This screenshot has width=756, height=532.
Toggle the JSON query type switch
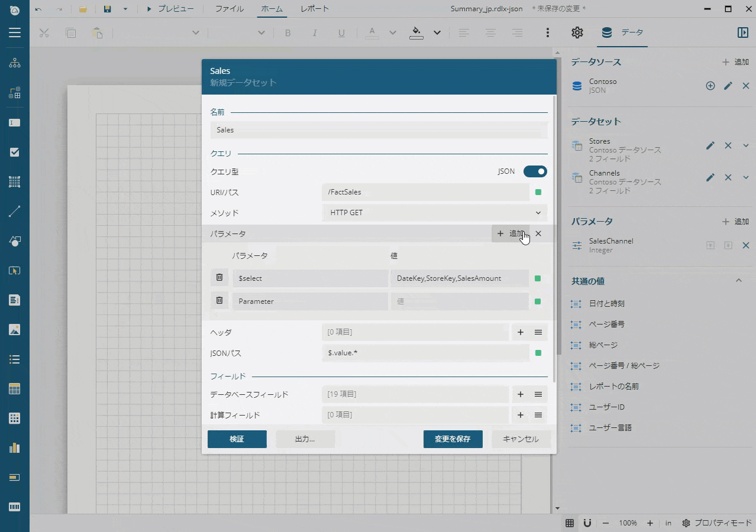[x=534, y=171]
